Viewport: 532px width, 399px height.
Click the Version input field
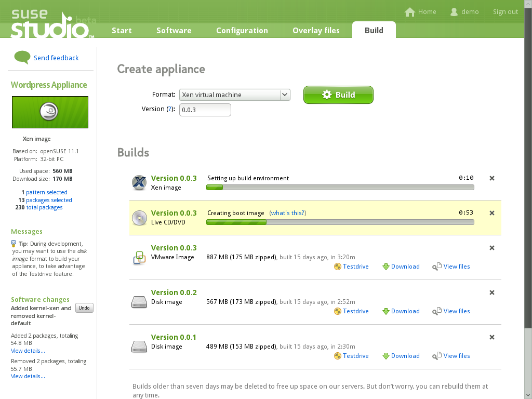pos(205,110)
